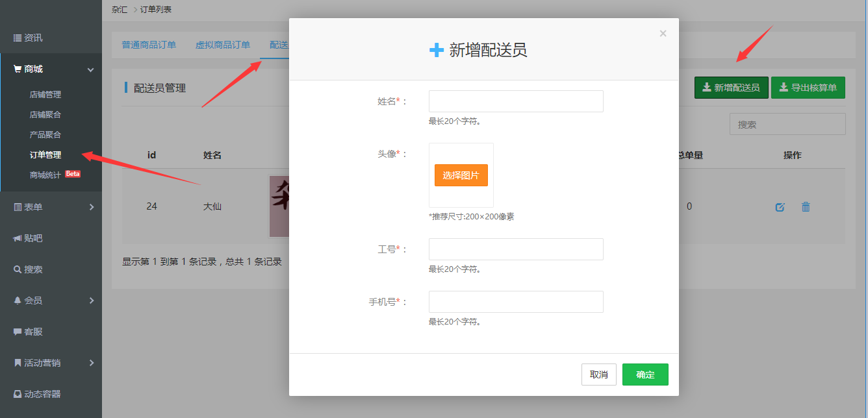Switch to the 普通商品订单 tab
868x418 pixels.
pos(149,45)
